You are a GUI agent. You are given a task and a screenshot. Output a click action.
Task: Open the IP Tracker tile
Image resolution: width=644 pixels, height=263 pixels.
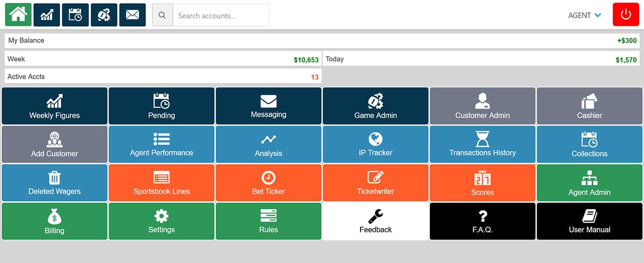[x=376, y=144]
